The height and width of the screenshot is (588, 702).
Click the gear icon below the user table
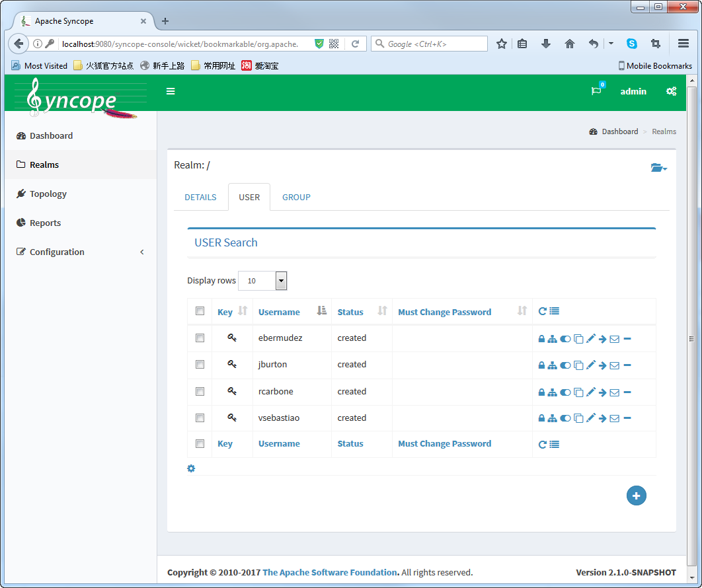[191, 468]
